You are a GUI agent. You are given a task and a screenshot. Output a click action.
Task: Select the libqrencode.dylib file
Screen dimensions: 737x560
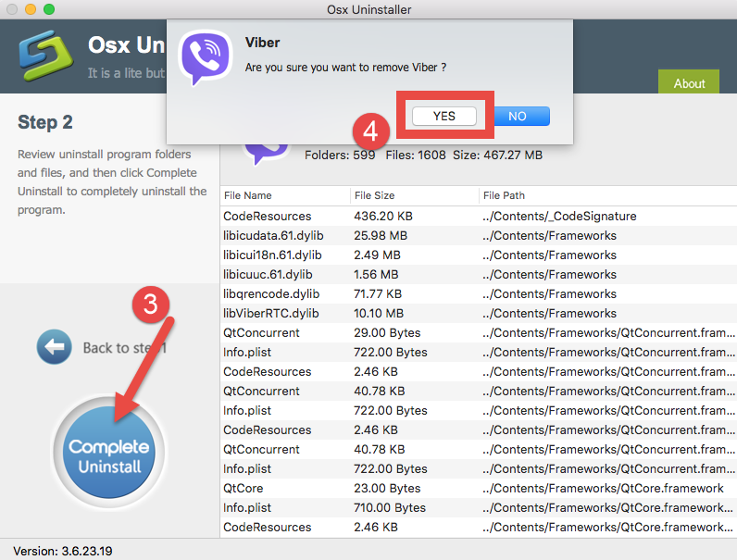pos(271,294)
